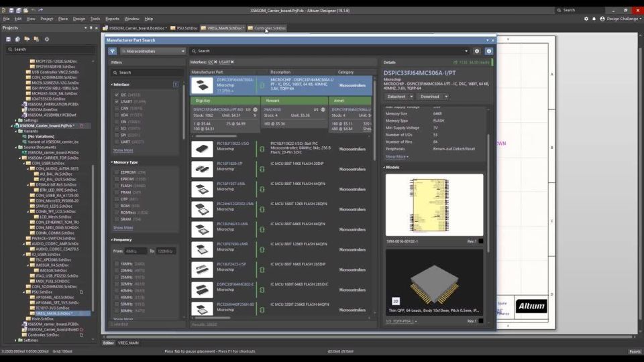644x362 pixels.
Task: Check the SPI interface filter
Action: coord(117,135)
